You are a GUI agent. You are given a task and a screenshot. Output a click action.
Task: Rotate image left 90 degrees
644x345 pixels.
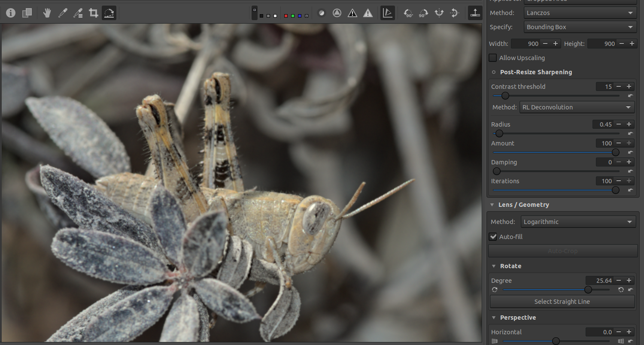point(408,13)
